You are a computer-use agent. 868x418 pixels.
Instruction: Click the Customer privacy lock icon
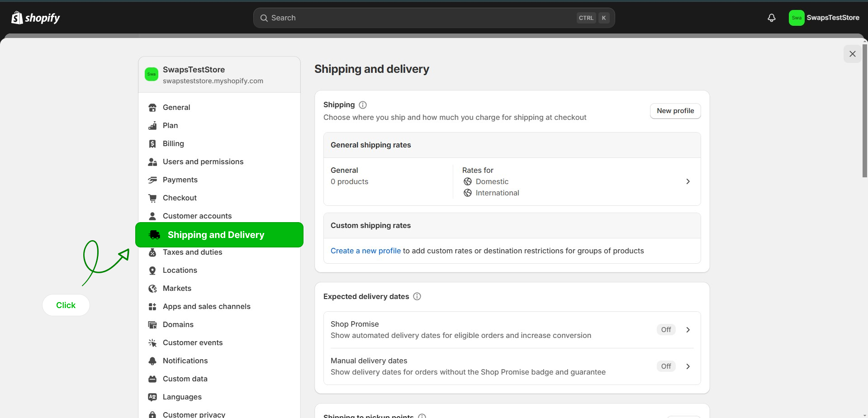152,415
